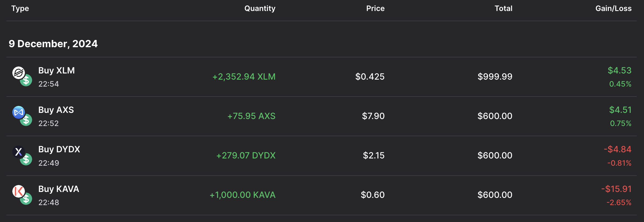The height and width of the screenshot is (222, 644).
Task: Sort by the Gain/Loss column header
Action: point(613,9)
